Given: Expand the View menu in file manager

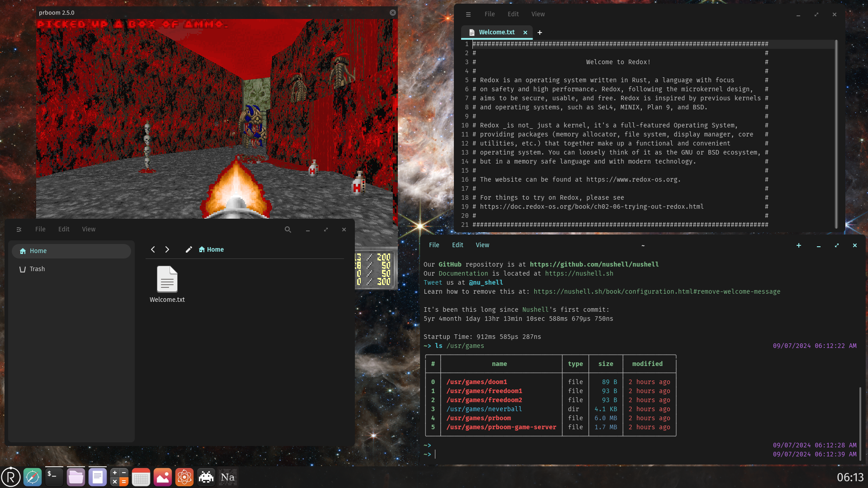Looking at the screenshot, I should [x=88, y=229].
